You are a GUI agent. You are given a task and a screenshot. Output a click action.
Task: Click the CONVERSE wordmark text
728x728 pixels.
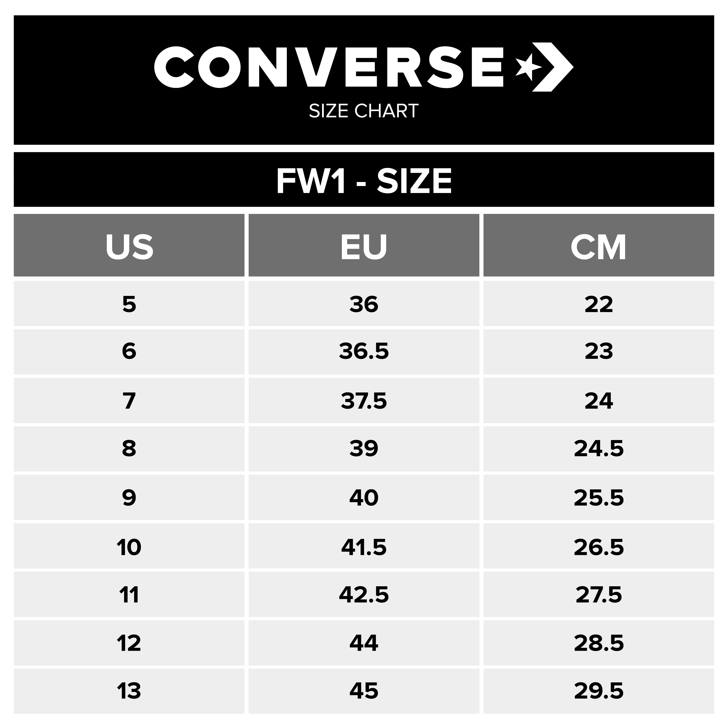click(x=329, y=67)
